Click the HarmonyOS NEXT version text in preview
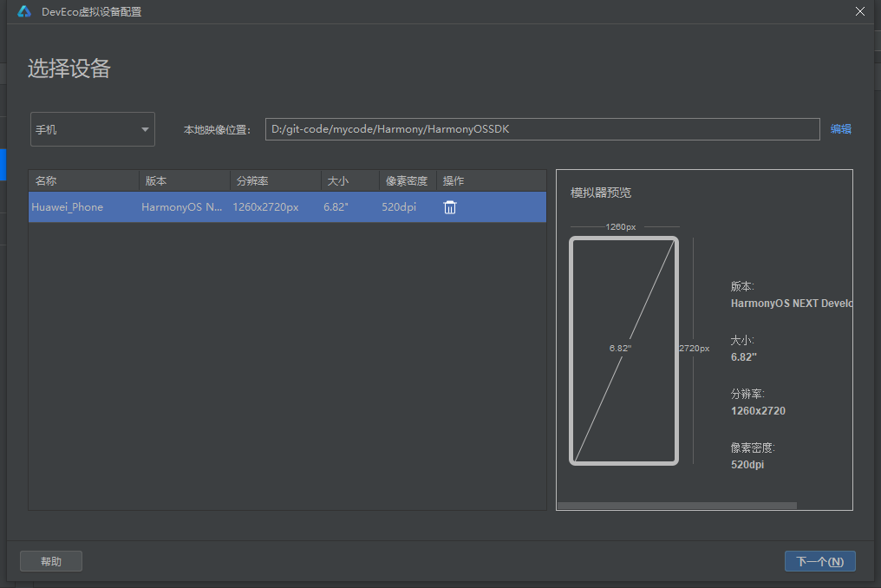The height and width of the screenshot is (588, 881). [x=792, y=303]
